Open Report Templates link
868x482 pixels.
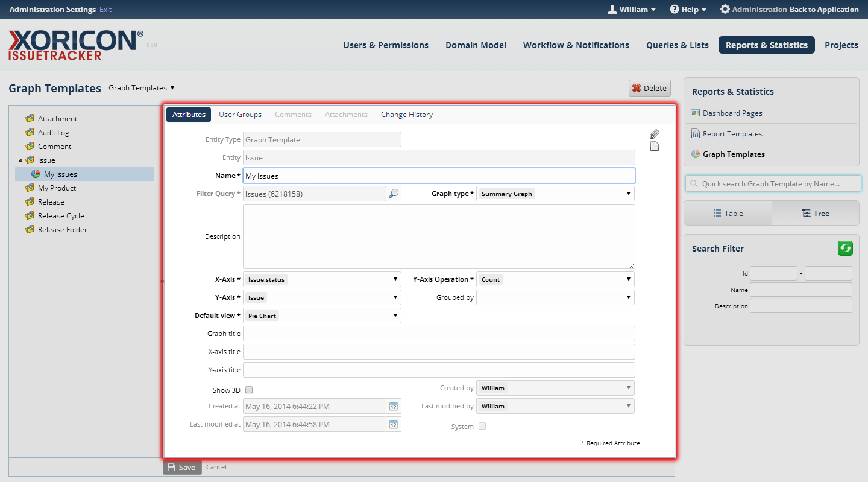[732, 133]
